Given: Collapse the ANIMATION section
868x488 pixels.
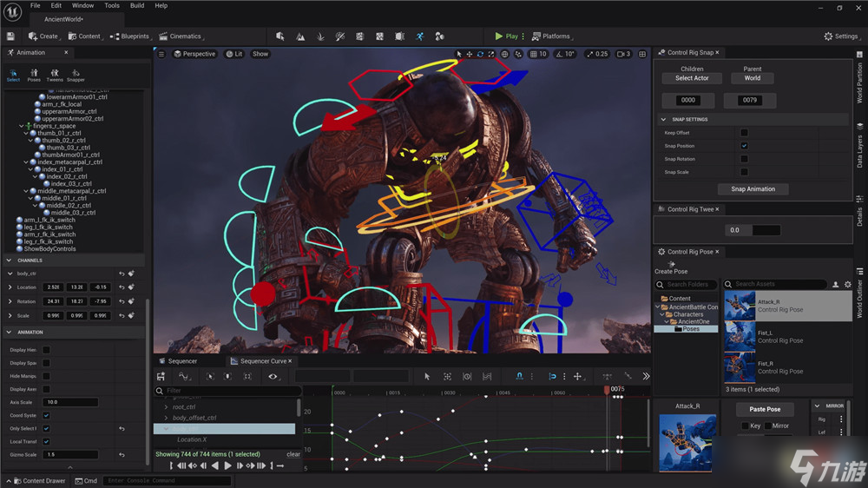Looking at the screenshot, I should (9, 332).
